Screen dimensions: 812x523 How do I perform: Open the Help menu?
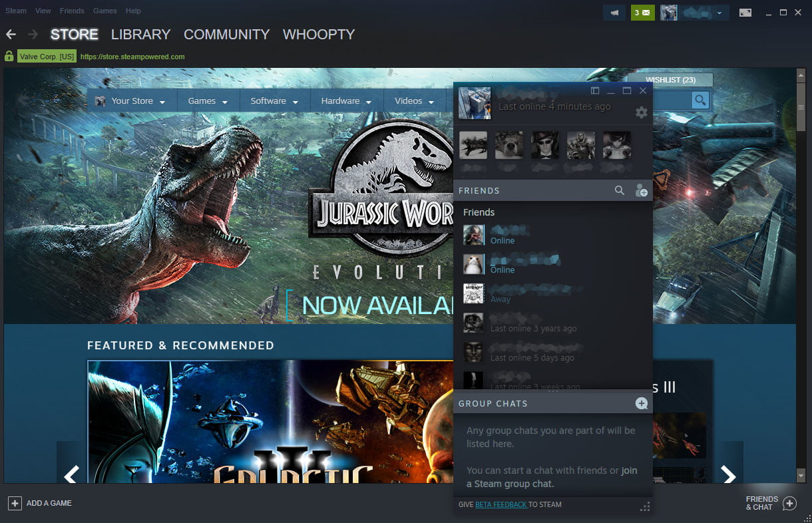pyautogui.click(x=133, y=11)
